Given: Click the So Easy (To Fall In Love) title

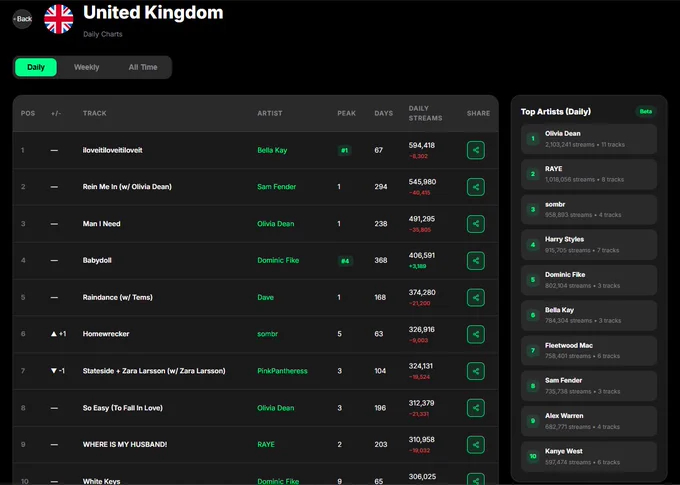Looking at the screenshot, I should point(123,408).
